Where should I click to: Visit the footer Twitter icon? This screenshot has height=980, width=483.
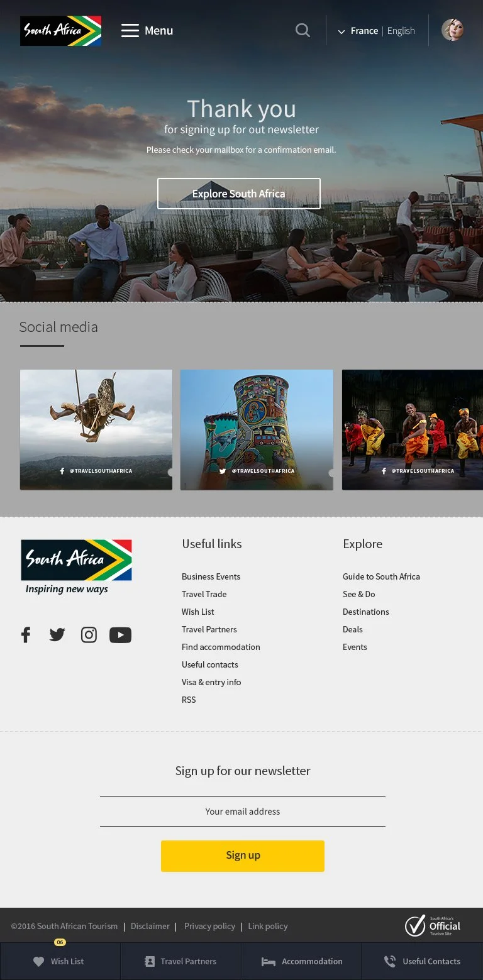pyautogui.click(x=57, y=635)
